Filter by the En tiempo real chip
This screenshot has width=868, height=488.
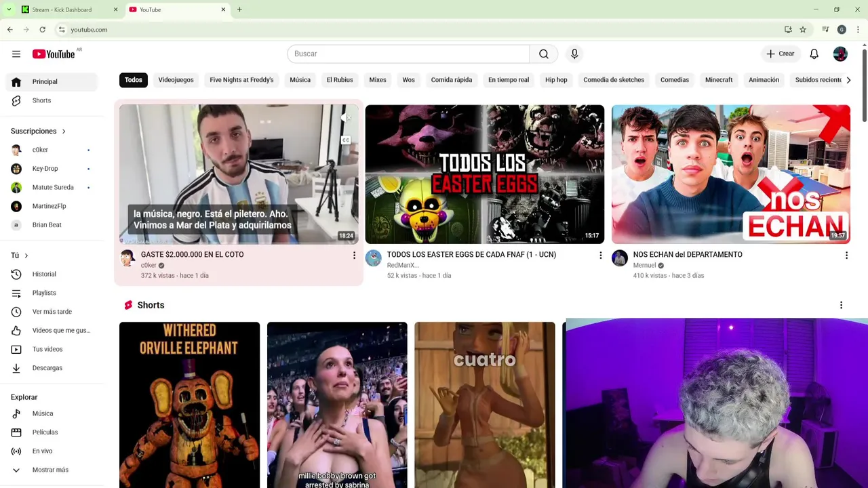[509, 80]
